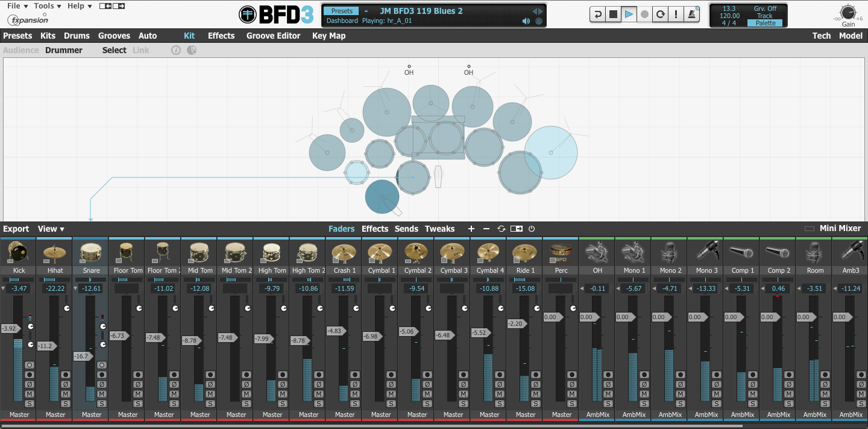Click the blue Play button

tap(629, 14)
